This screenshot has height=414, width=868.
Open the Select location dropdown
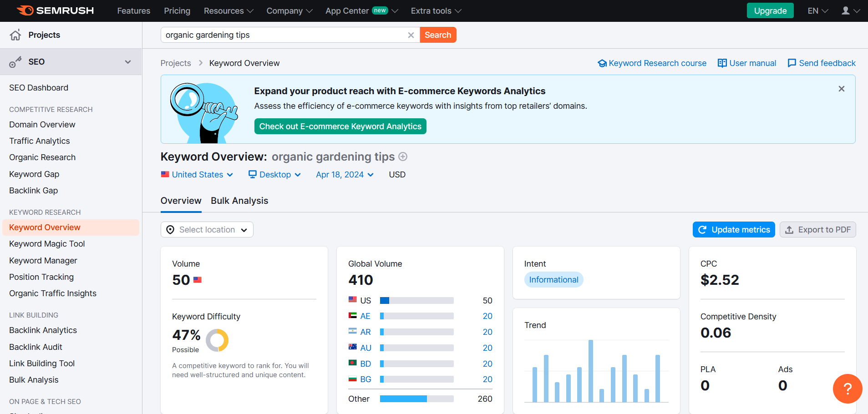click(x=207, y=230)
